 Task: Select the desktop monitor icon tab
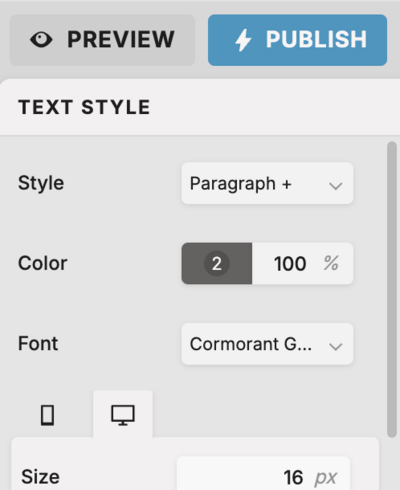pyautogui.click(x=123, y=415)
